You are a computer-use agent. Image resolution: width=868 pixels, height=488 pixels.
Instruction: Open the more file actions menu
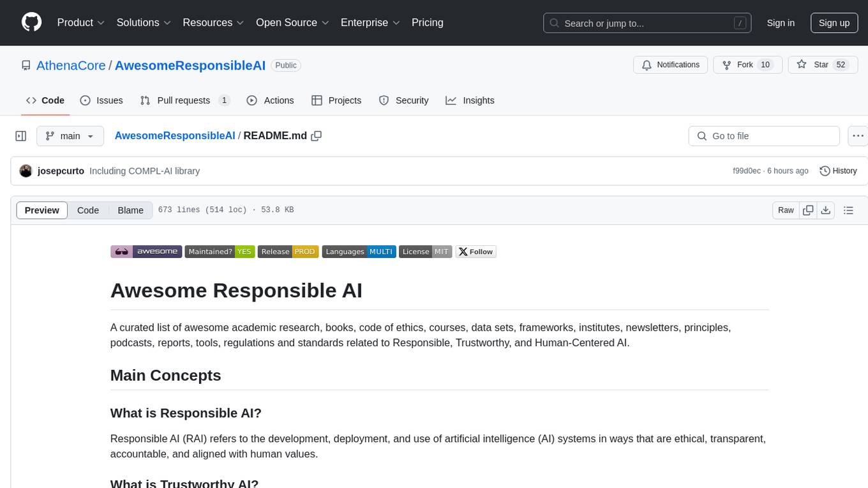[858, 136]
